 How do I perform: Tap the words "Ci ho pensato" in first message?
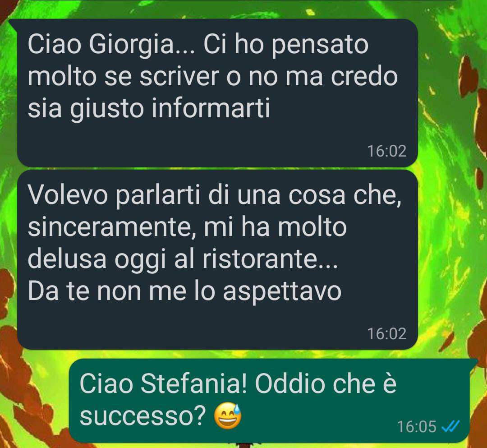[x=286, y=46]
